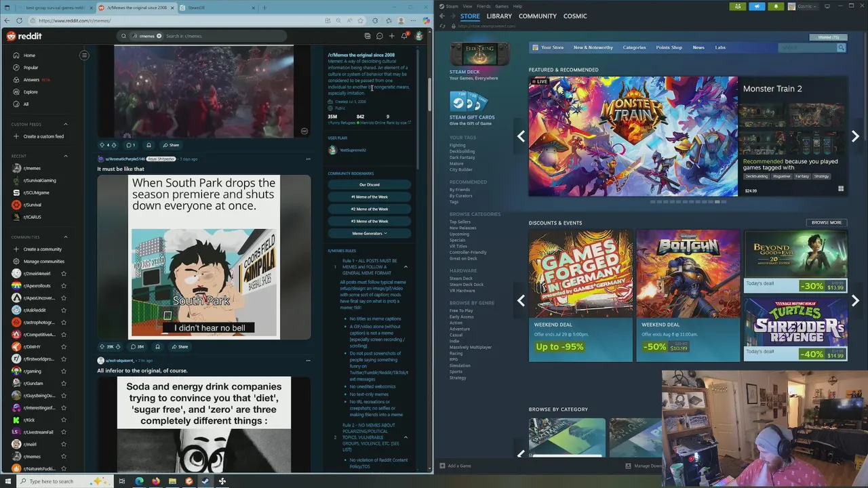Open #1 Meme of the Week bookmark

(370, 197)
